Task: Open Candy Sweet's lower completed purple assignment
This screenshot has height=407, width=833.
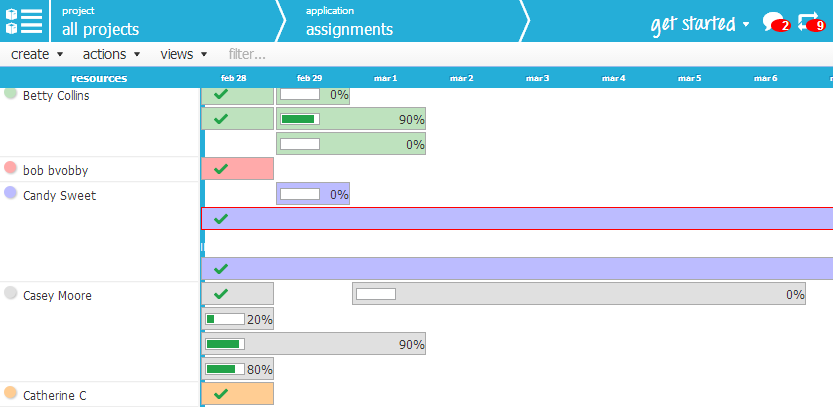Action: 517,268
